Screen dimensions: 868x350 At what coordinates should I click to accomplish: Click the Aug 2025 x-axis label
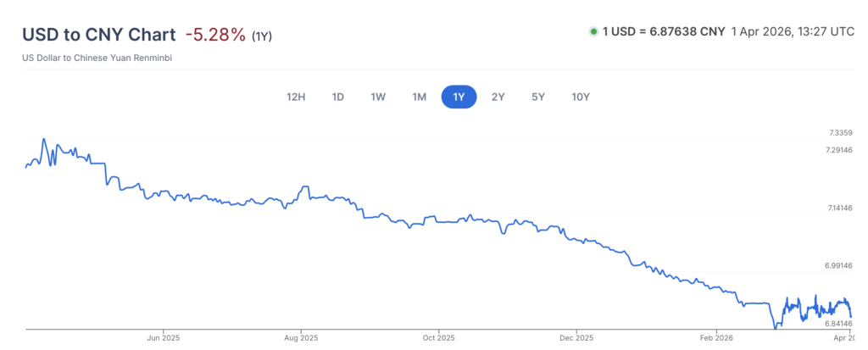tap(301, 337)
